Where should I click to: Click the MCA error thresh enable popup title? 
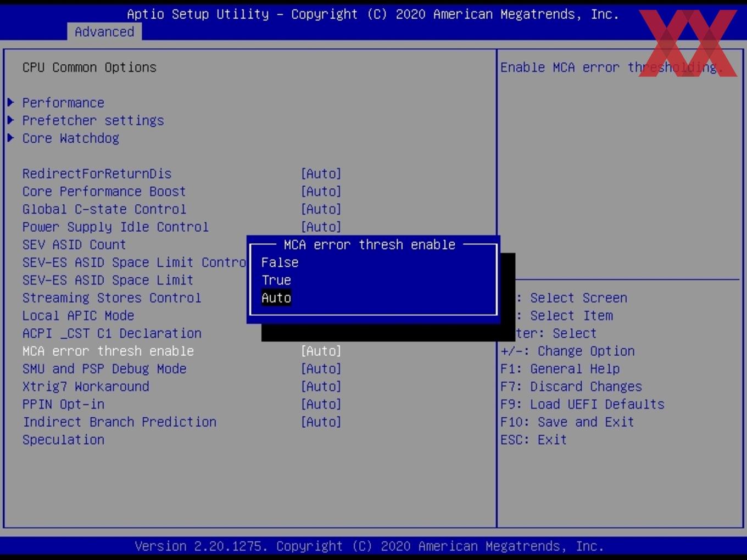pos(369,245)
